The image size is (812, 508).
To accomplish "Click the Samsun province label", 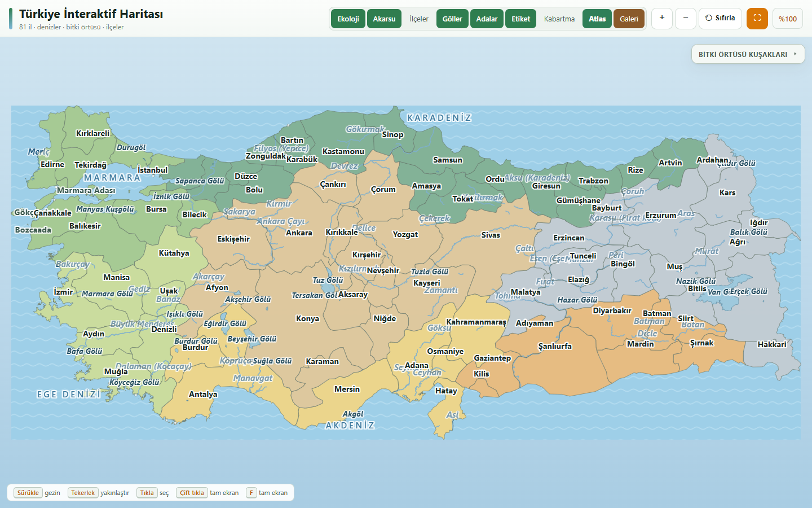I will [x=448, y=160].
